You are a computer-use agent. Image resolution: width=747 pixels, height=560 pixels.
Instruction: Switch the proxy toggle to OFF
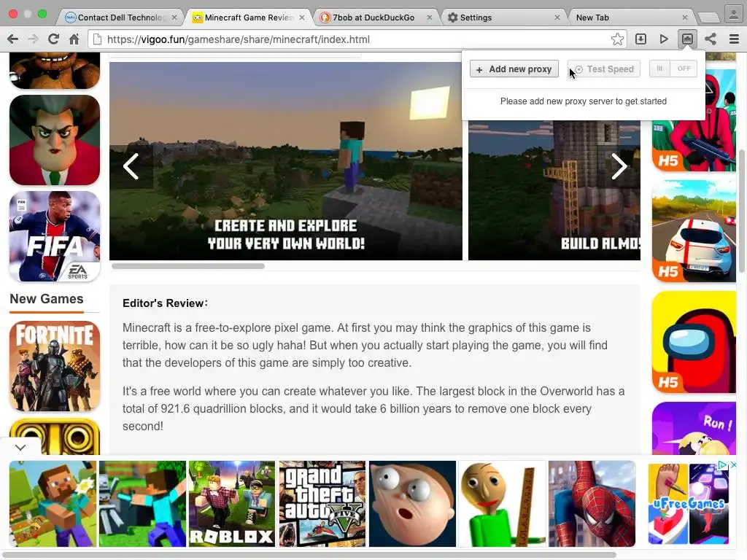point(684,69)
